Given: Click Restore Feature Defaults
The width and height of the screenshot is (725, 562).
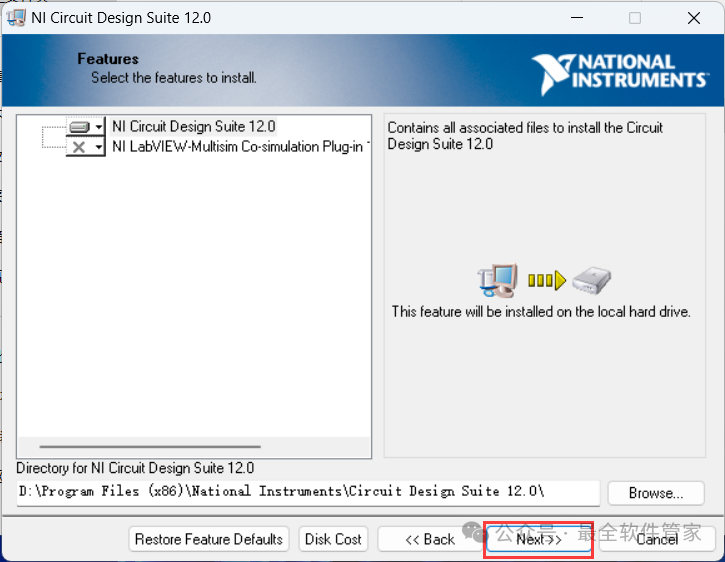Looking at the screenshot, I should click(209, 539).
